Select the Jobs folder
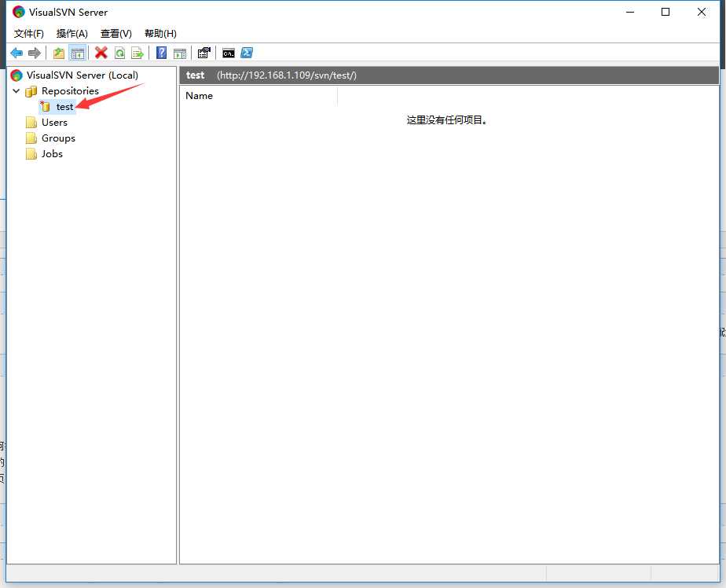 coord(52,154)
